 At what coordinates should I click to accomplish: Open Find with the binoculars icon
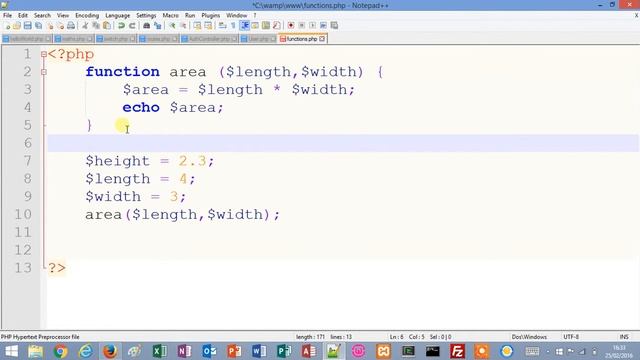pos(146,26)
